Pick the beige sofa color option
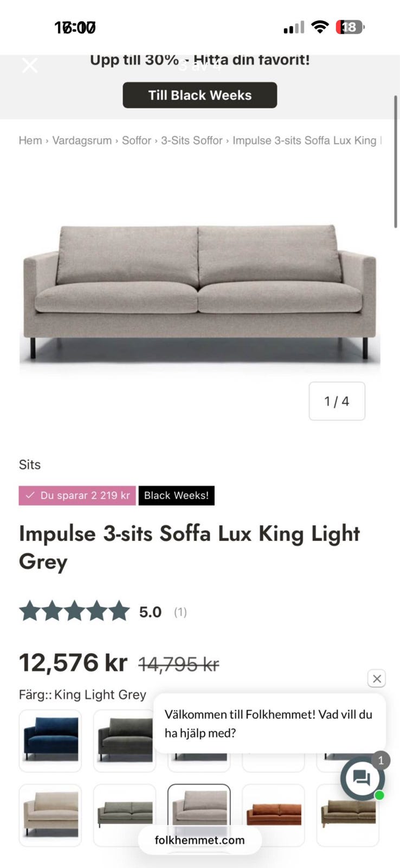 pyautogui.click(x=50, y=814)
